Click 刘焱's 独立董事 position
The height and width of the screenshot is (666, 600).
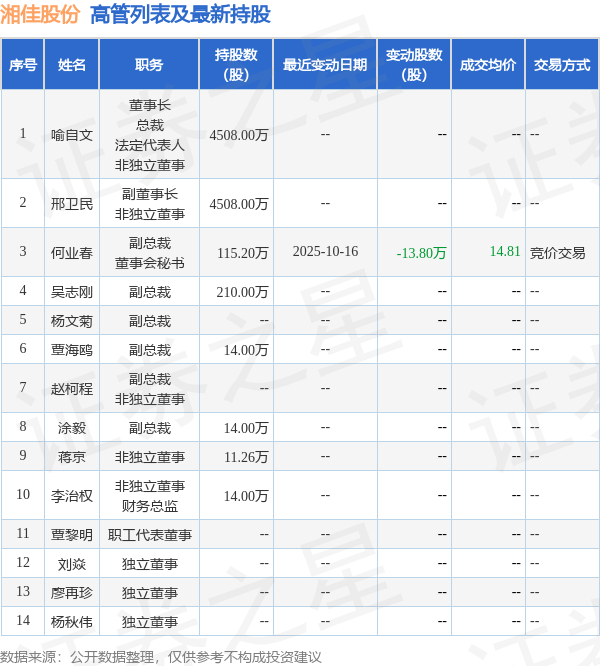tap(149, 564)
